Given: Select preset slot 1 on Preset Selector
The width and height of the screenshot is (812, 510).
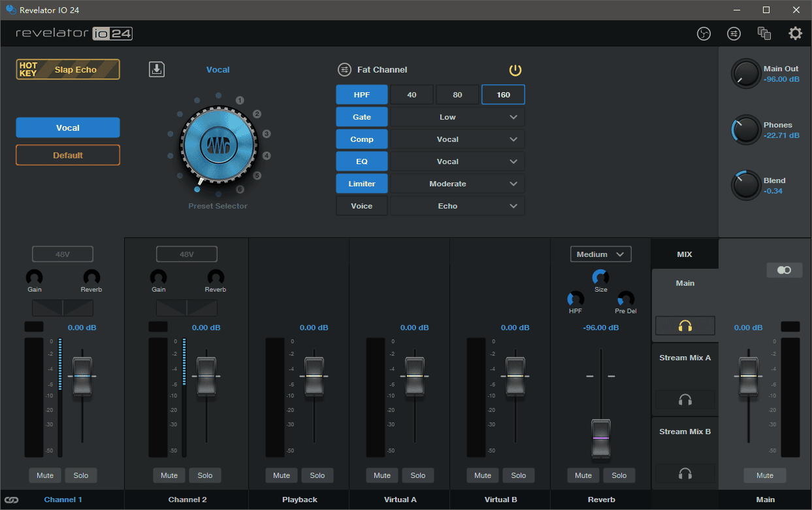Looking at the screenshot, I should tap(240, 100).
